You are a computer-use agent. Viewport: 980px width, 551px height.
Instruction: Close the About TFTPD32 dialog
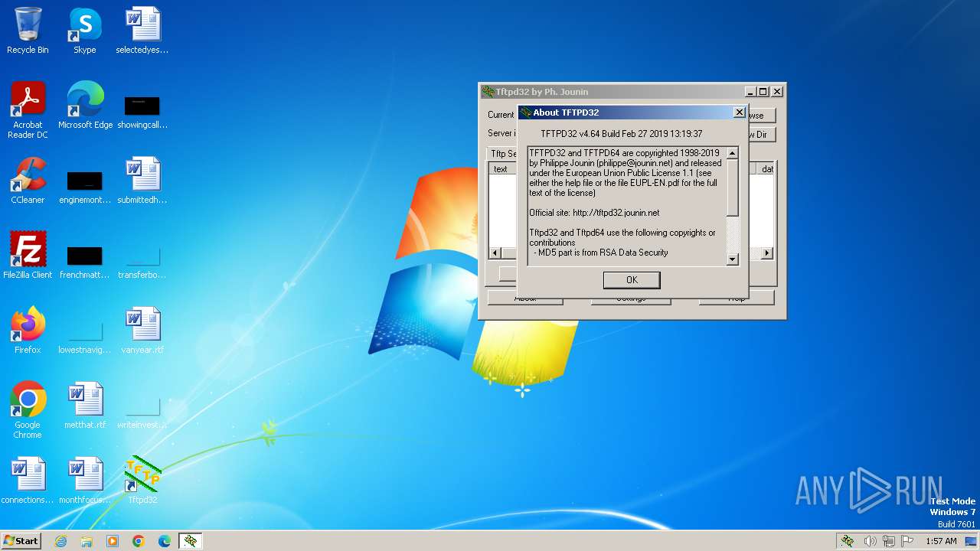(739, 112)
